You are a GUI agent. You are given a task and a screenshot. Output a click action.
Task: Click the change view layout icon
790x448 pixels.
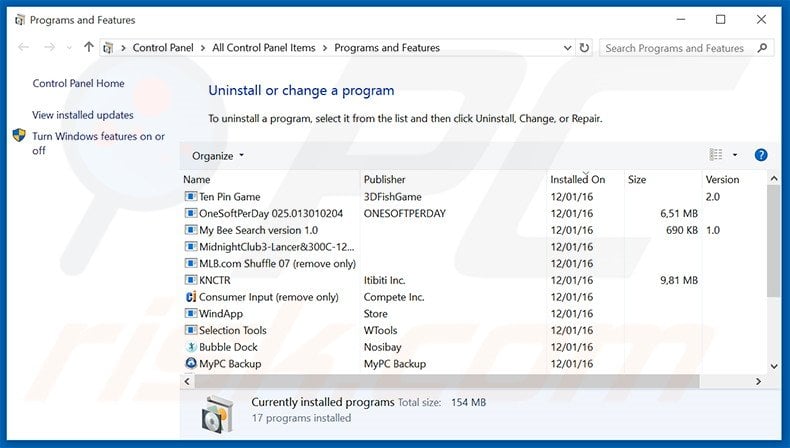pyautogui.click(x=716, y=155)
